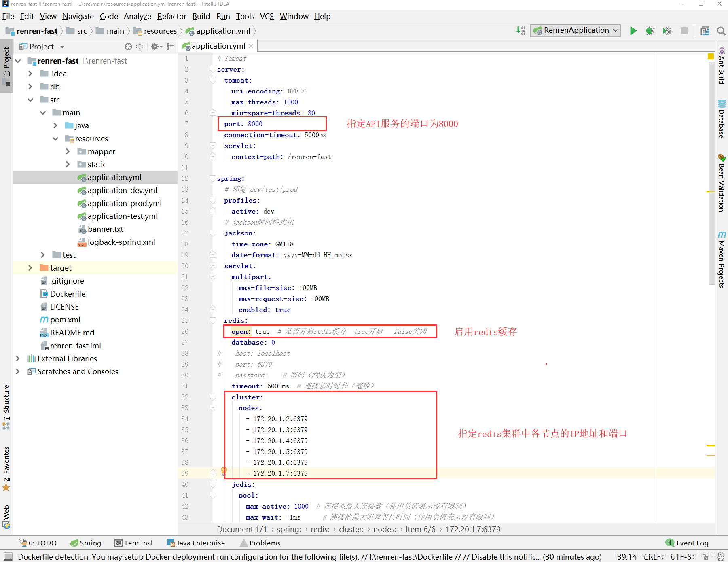Click the redis: segment in YAML breadcrumb
728x562 pixels.
tap(320, 529)
